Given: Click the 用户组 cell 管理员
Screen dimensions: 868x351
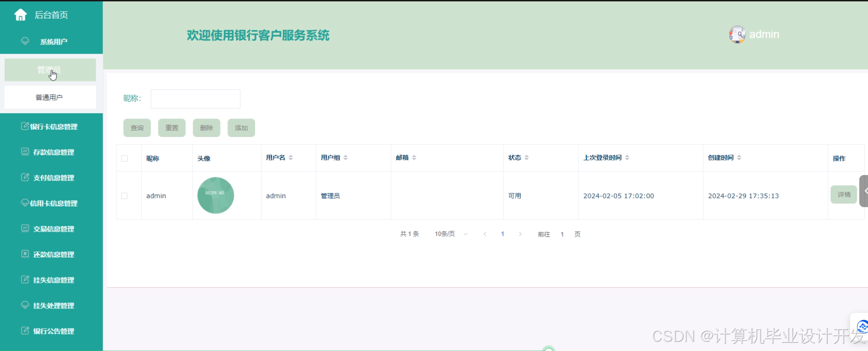Looking at the screenshot, I should [x=330, y=196].
